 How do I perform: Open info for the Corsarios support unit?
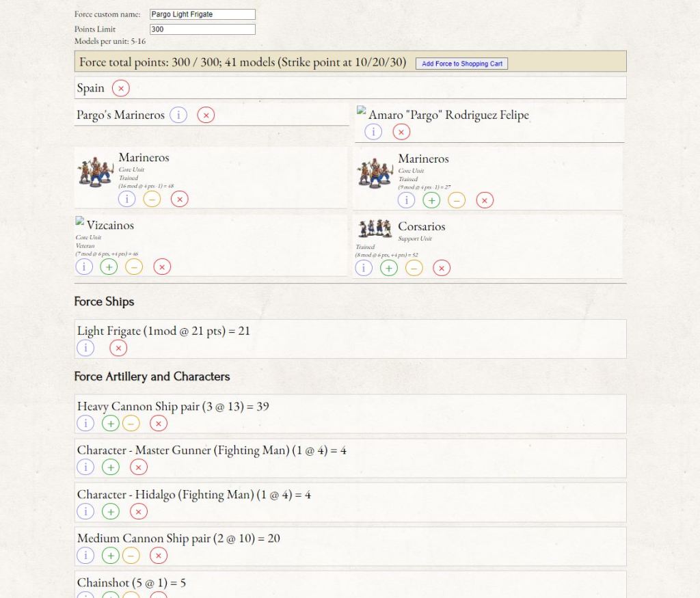tap(364, 268)
